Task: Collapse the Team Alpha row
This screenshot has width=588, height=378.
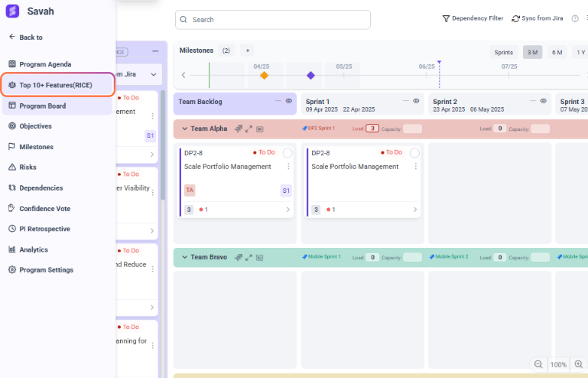Action: click(x=184, y=129)
